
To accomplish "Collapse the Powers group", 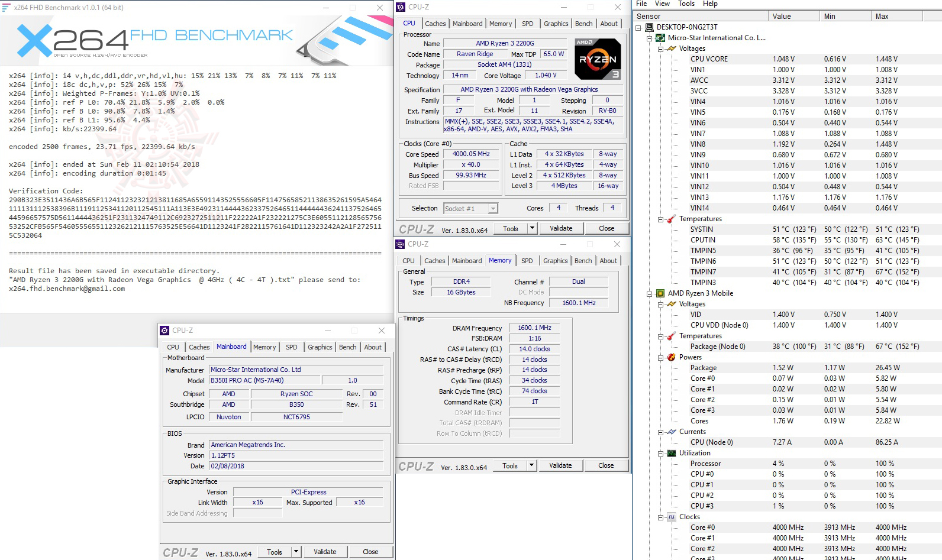I will [661, 357].
